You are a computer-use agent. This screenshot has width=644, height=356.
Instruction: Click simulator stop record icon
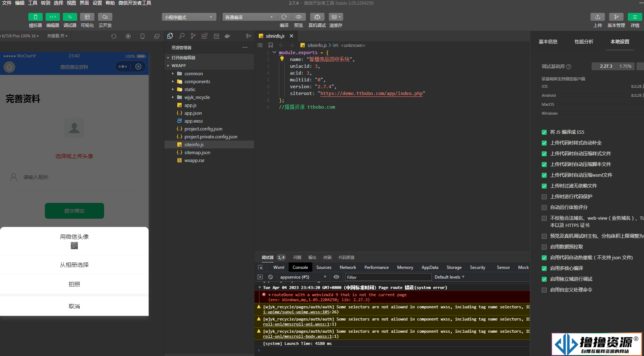click(128, 36)
